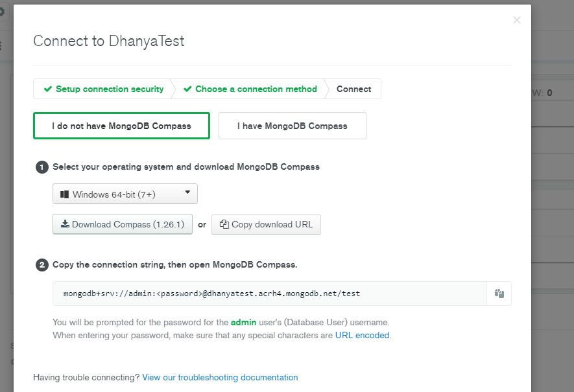Click the step 2 number badge

[x=42, y=265]
